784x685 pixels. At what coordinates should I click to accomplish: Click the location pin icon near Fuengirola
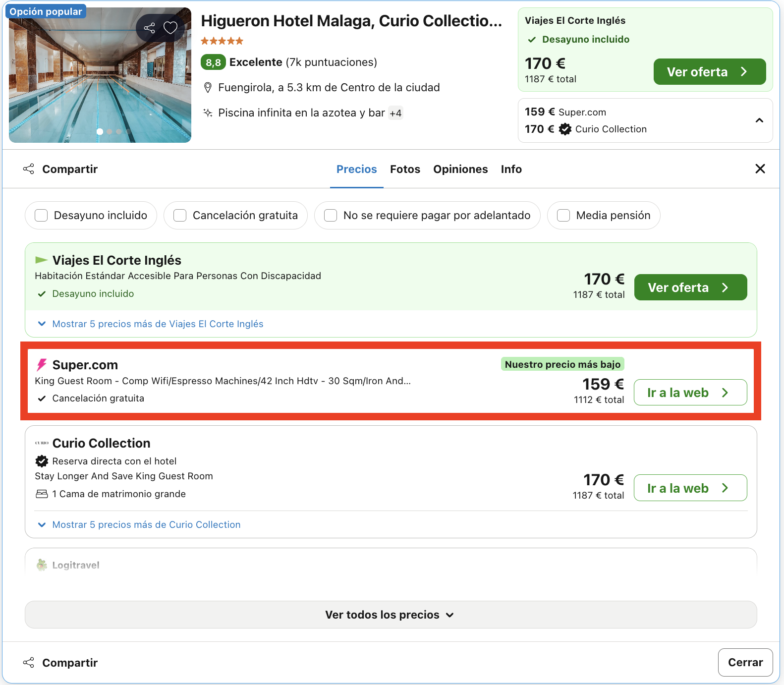pyautogui.click(x=208, y=88)
